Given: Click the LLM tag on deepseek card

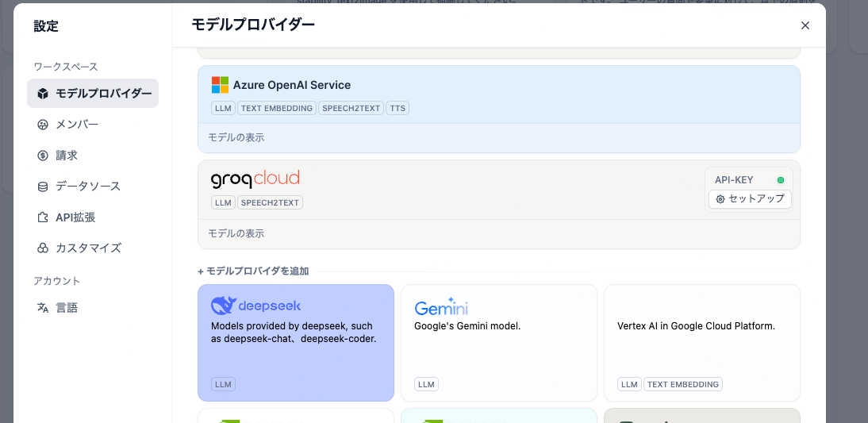Looking at the screenshot, I should (x=223, y=384).
